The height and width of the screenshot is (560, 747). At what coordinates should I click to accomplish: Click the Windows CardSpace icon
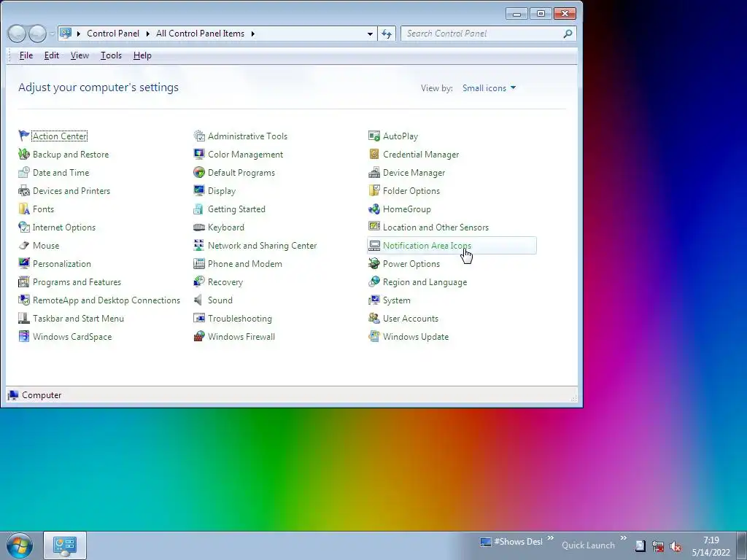pyautogui.click(x=24, y=336)
